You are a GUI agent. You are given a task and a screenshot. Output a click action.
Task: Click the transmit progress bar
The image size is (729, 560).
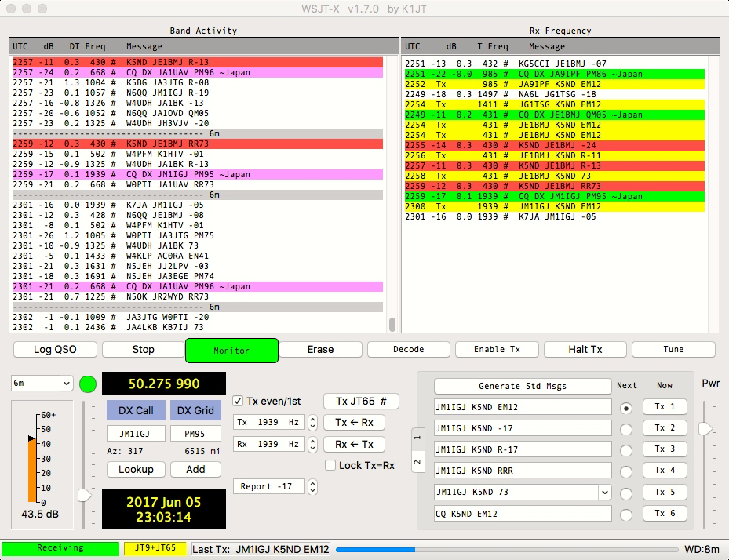coord(507,550)
